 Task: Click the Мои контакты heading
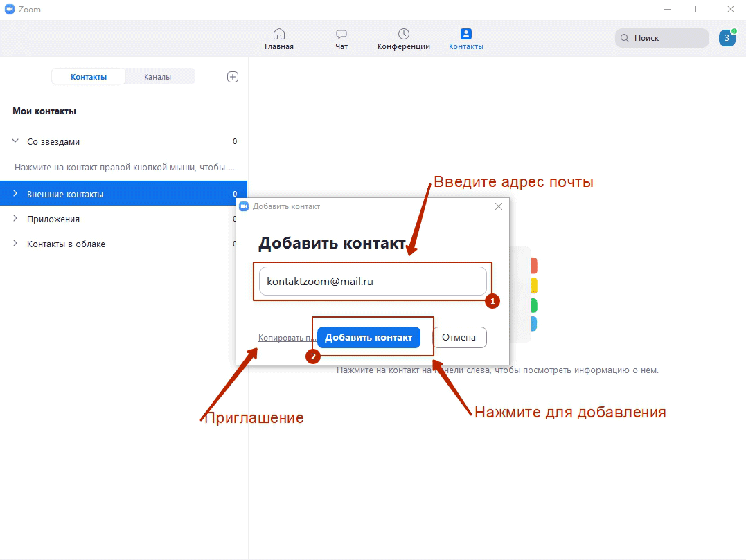(44, 111)
